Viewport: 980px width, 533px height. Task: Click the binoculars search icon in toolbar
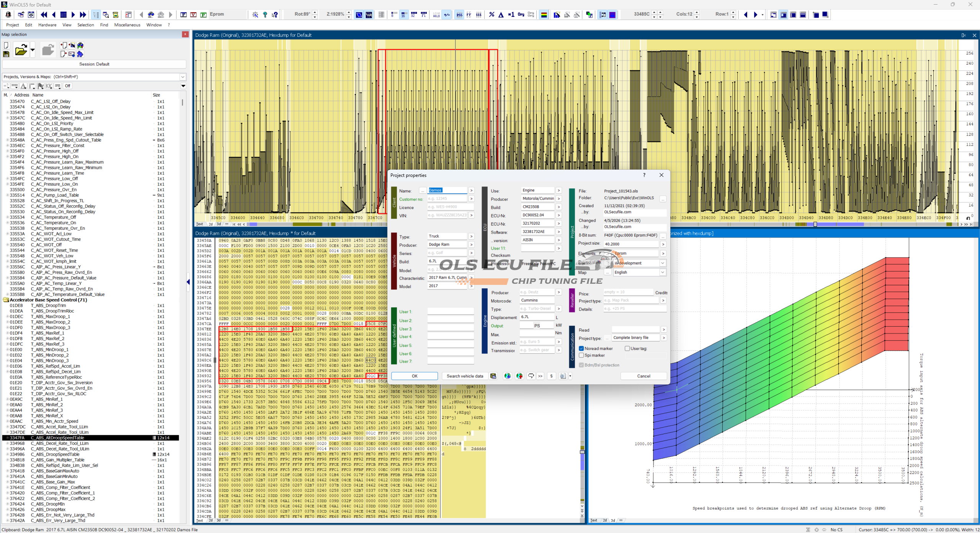(x=151, y=15)
